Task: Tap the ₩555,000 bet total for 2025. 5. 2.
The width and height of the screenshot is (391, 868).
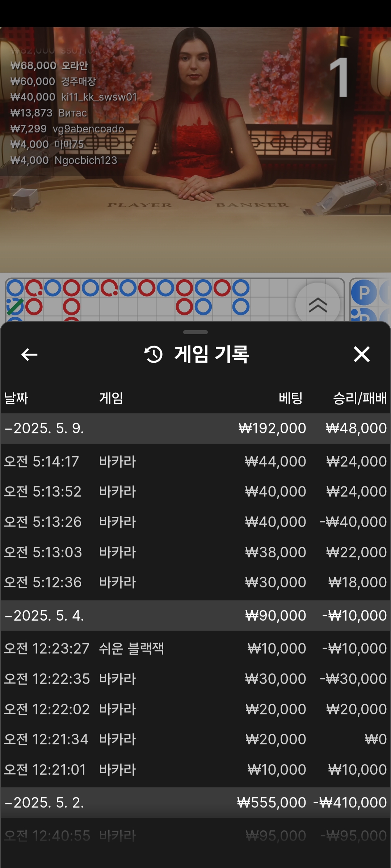Action: click(x=272, y=803)
